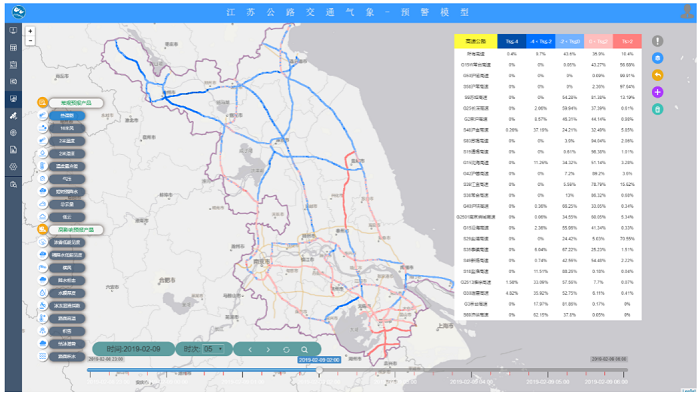Click the 时间:2019-02-09 date button
This screenshot has height=396, width=700.
click(133, 349)
